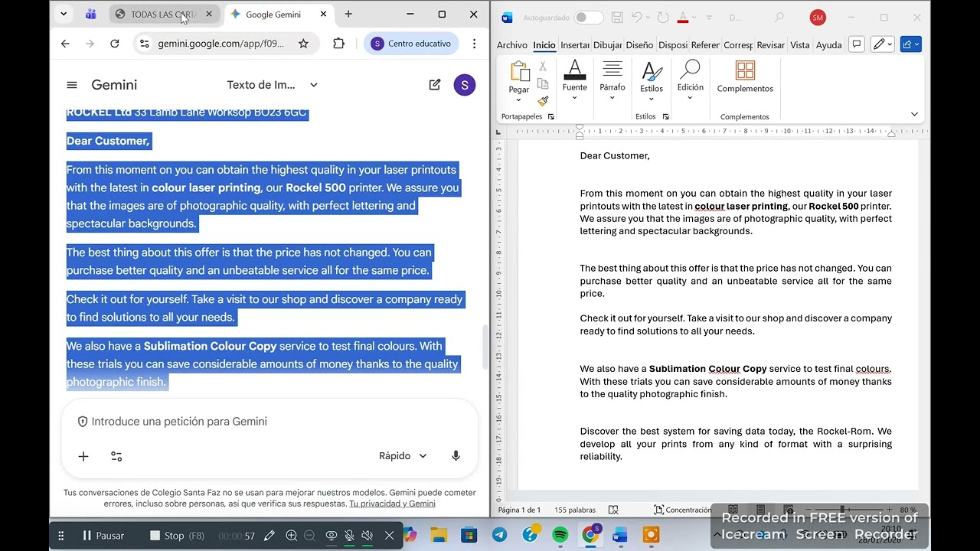
Task: Stop the screen recording
Action: [178, 536]
